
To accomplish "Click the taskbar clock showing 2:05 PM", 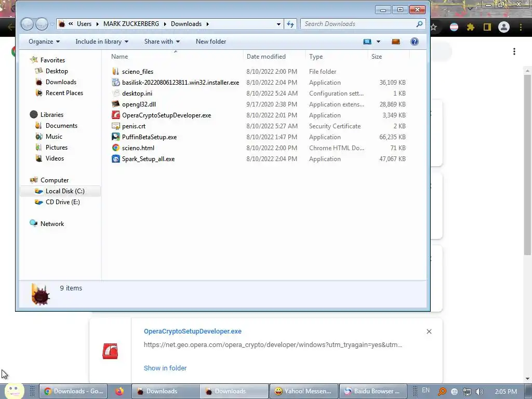I will point(506,391).
